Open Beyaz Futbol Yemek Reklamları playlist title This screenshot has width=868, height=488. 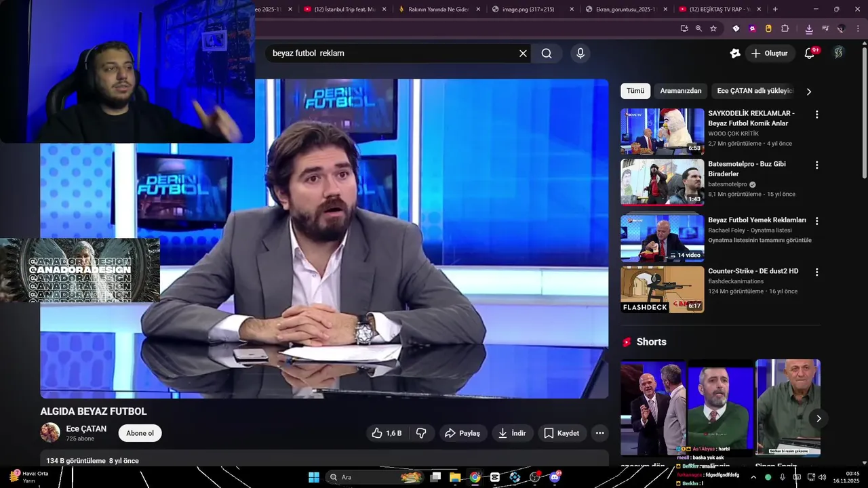click(757, 220)
